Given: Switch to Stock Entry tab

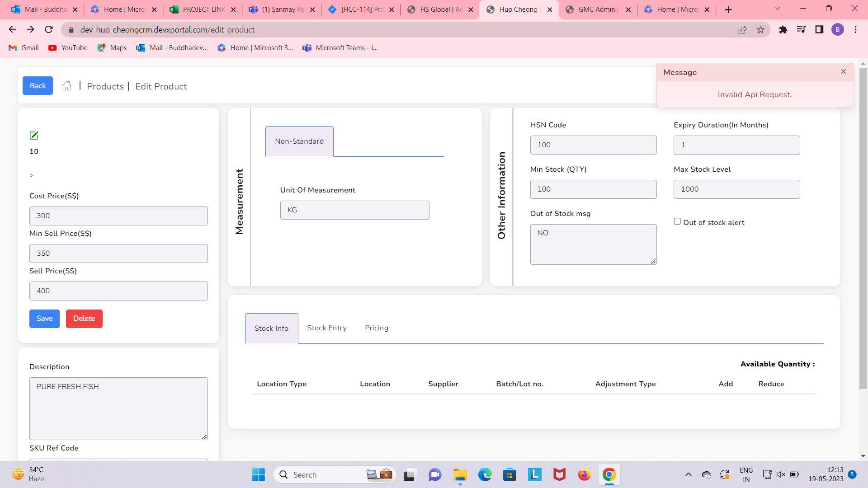Looking at the screenshot, I should [x=326, y=328].
